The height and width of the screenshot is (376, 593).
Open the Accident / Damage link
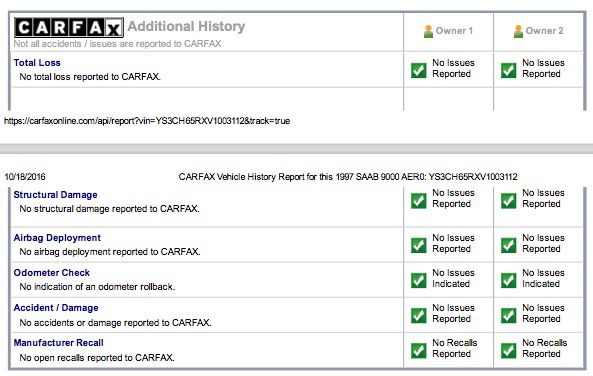[56, 308]
